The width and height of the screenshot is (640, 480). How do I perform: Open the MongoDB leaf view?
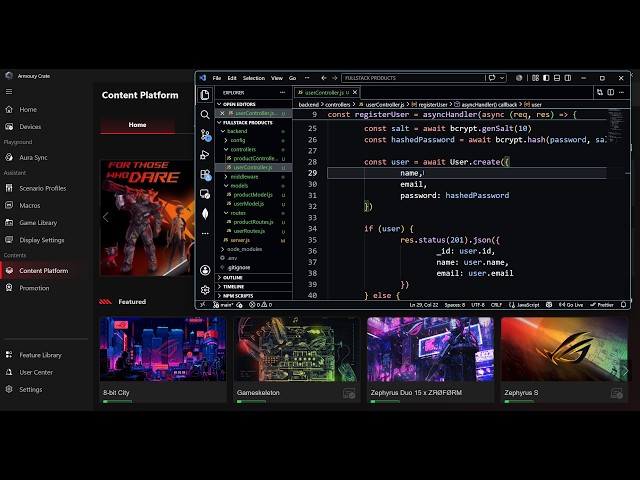[x=205, y=213]
